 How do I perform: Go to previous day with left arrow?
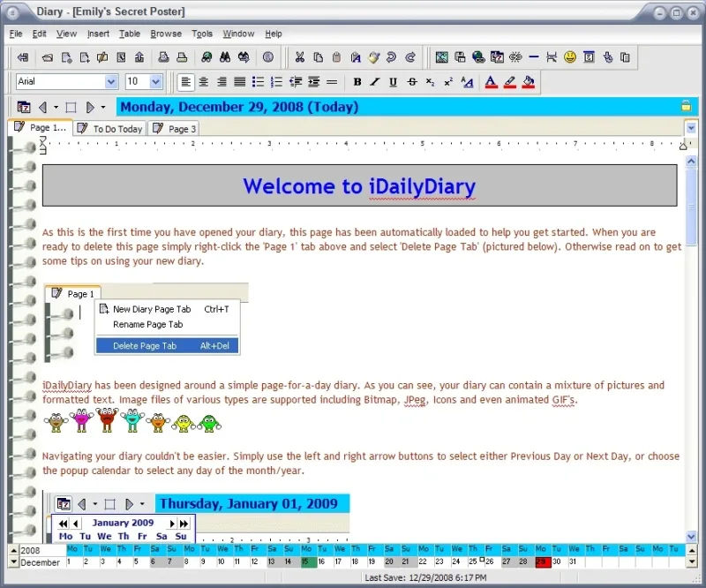tap(42, 107)
